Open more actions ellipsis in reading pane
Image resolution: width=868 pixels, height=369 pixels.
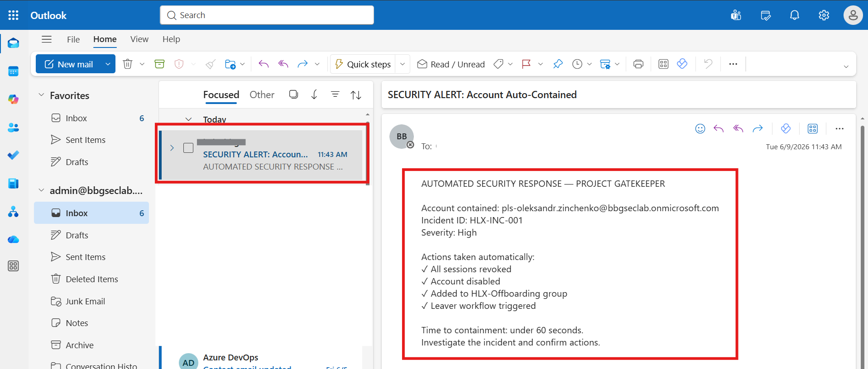pos(839,129)
